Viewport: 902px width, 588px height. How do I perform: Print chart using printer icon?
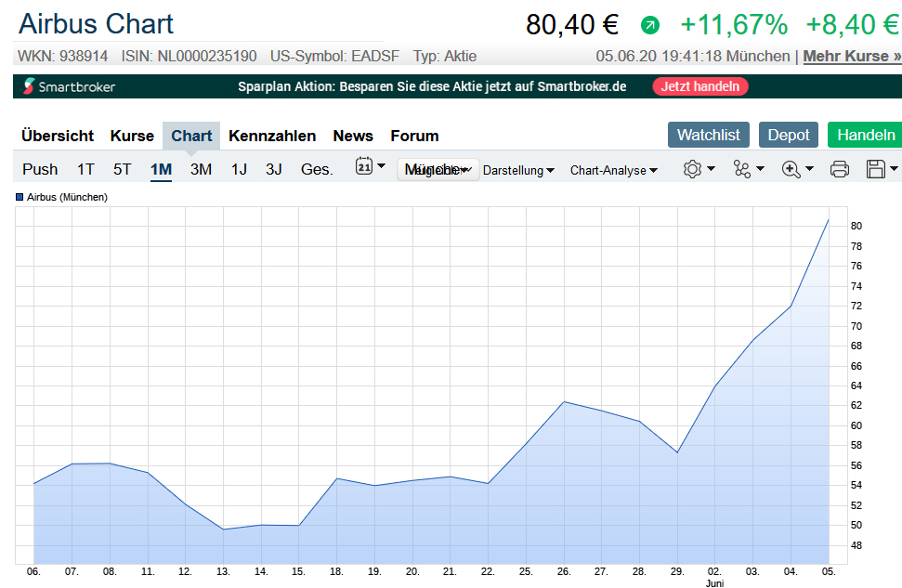(x=840, y=169)
